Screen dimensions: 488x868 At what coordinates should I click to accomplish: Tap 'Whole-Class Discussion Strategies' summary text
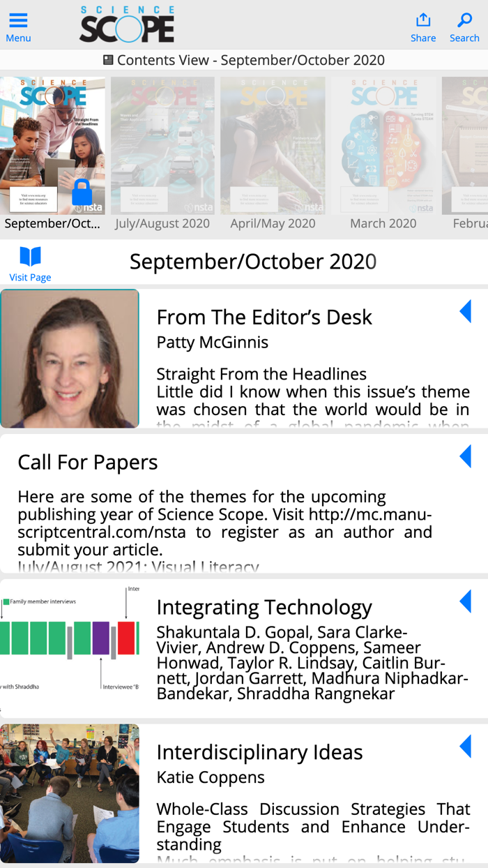(313, 827)
